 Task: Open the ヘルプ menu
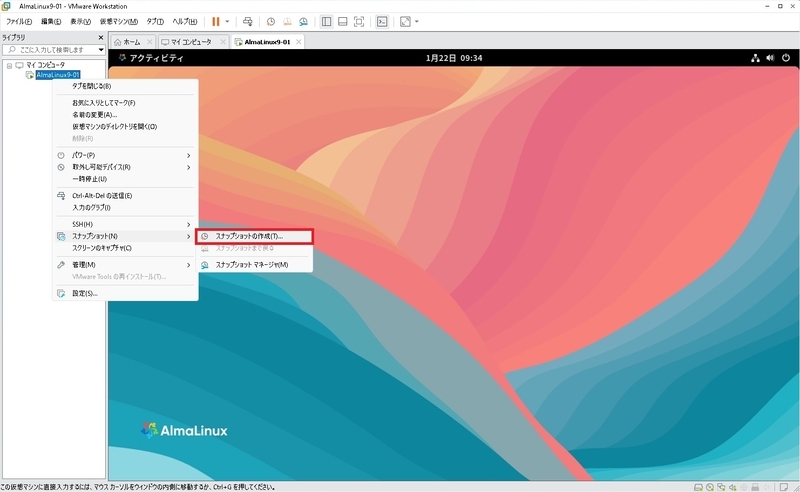coord(184,21)
